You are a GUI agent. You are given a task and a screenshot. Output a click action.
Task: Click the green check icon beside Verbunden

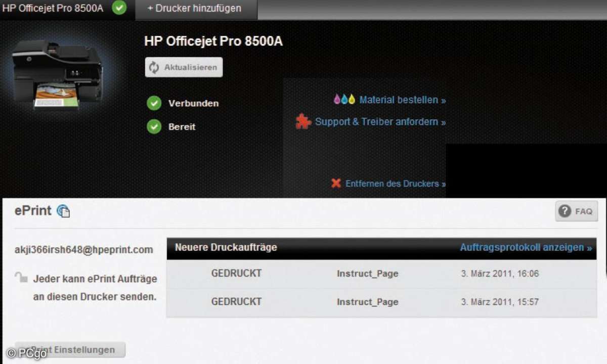[154, 103]
